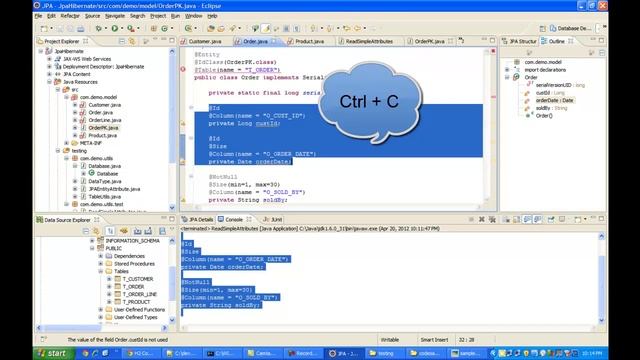Click the highlighted Mark Occurrences pencil icon

[x=266, y=29]
